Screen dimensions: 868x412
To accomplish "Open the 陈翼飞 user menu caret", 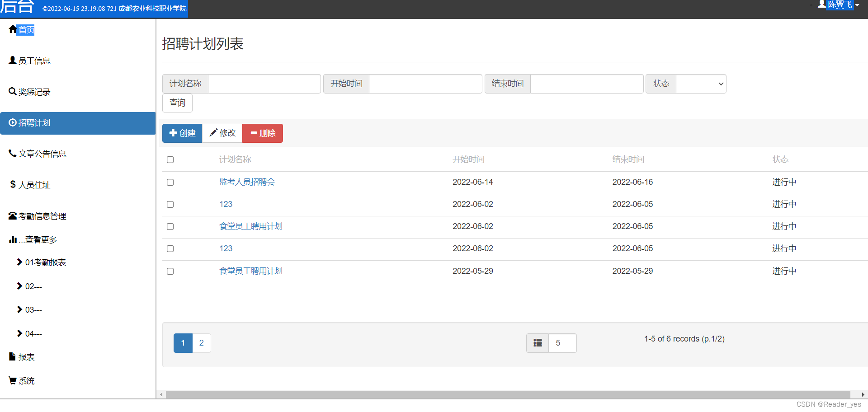I will [x=857, y=5].
